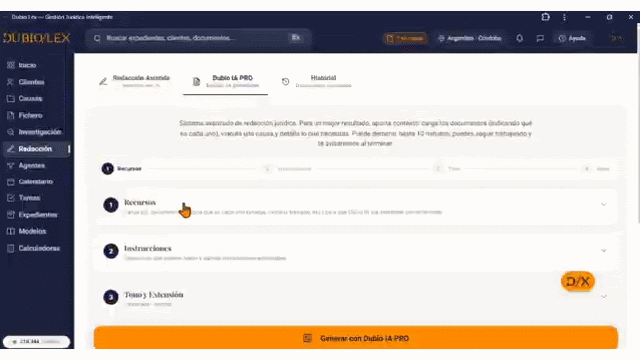The image size is (640, 360).
Task: Click step 4 in progress stepper
Action: [x=596, y=169]
